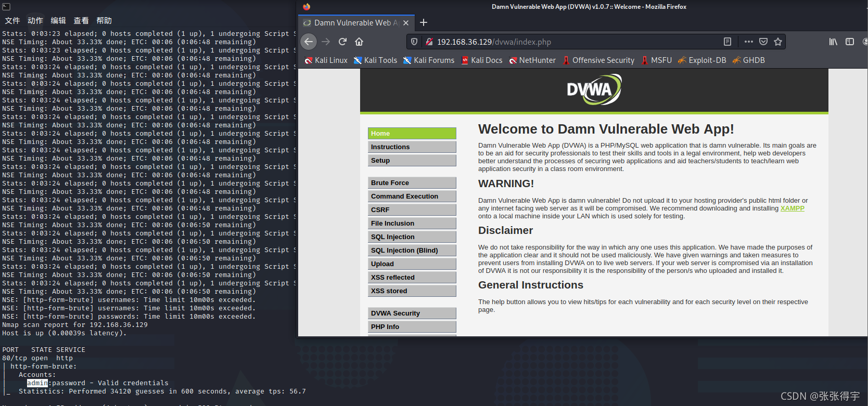Open terminal 文件 (File) menu
Screen dimensions: 868x406
click(x=12, y=21)
